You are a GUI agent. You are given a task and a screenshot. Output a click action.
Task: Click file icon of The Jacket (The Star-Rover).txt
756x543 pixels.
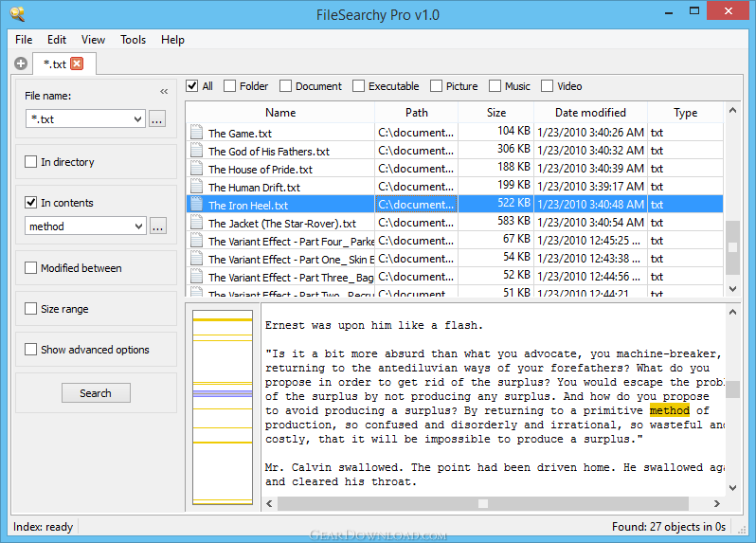[x=196, y=223]
